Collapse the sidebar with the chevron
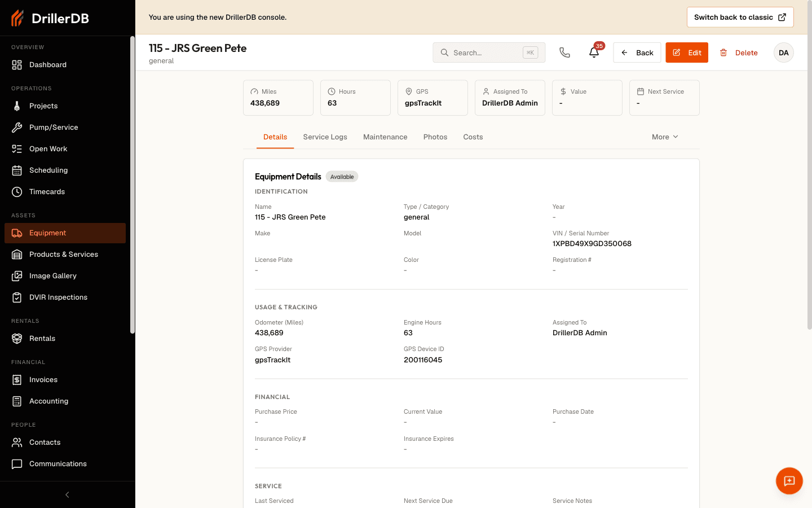This screenshot has height=508, width=812. click(67, 495)
